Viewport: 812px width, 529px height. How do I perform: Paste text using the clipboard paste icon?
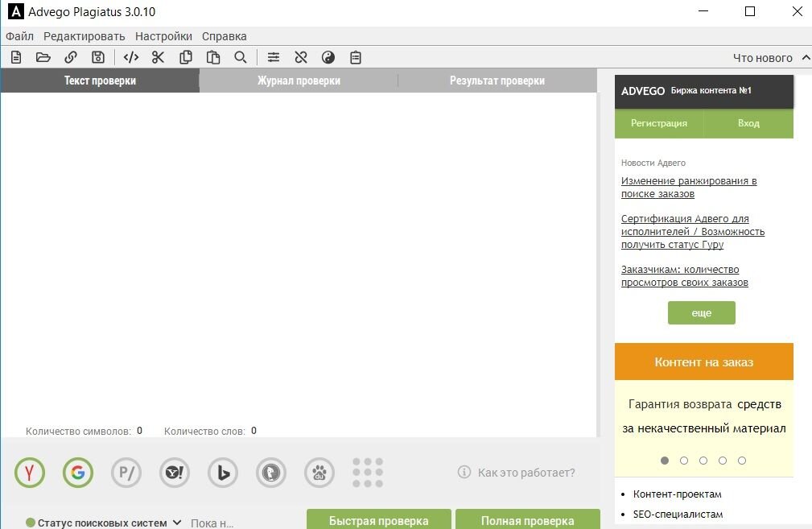coord(212,57)
